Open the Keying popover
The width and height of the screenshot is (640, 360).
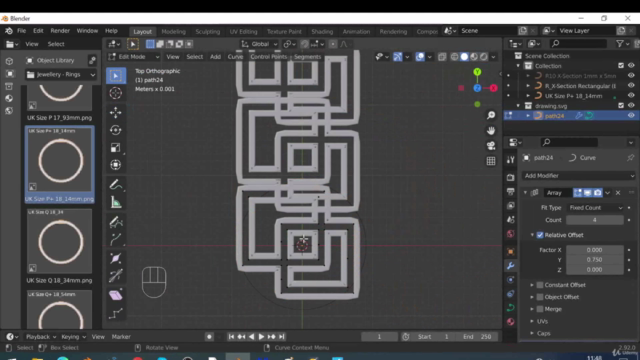click(x=73, y=337)
